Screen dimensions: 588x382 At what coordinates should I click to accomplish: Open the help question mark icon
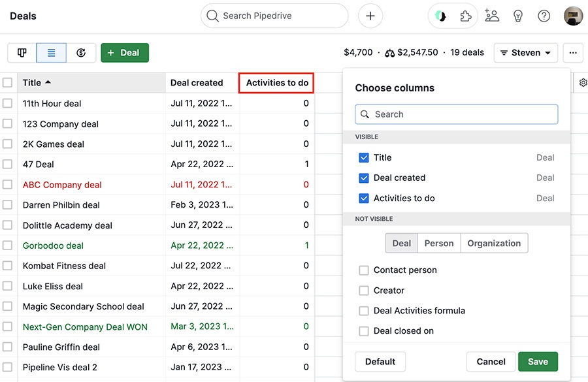(x=544, y=16)
